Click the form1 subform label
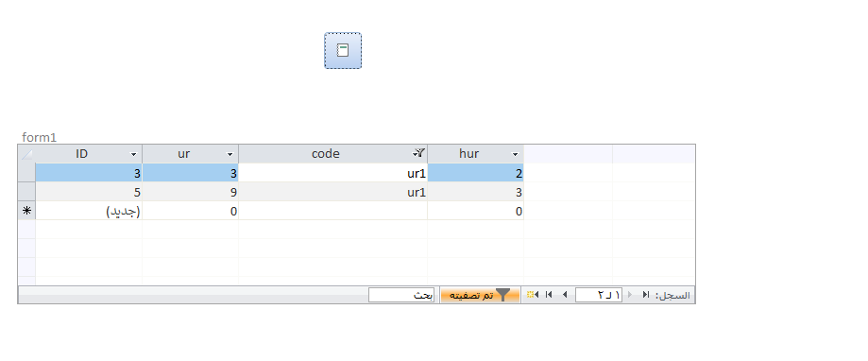The height and width of the screenshot is (361, 868). coord(40,137)
